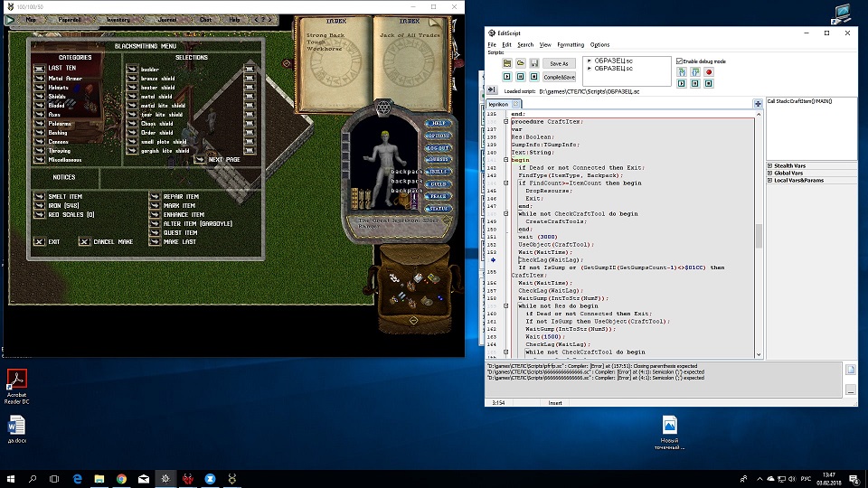Expand the Global Vars section
868x488 pixels.
point(769,174)
